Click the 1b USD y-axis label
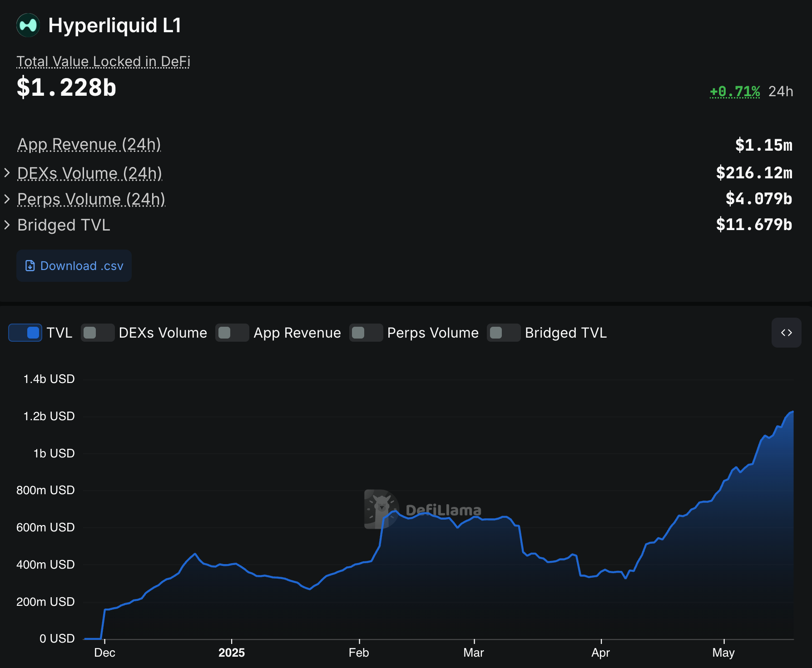812x668 pixels. click(54, 453)
